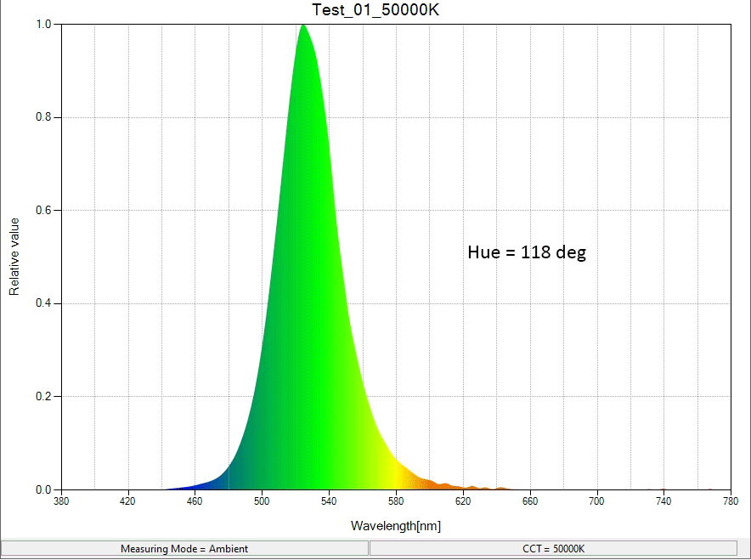
Task: Click the Measuring Mode = Ambient status field
Action: (184, 548)
